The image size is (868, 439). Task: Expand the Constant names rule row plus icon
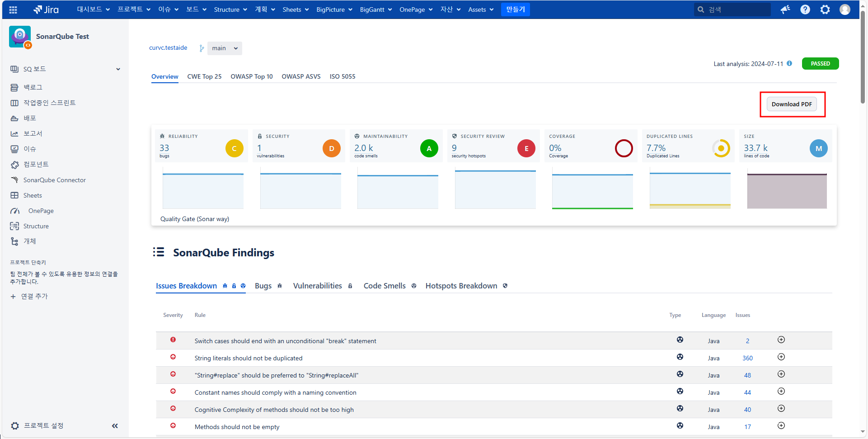[781, 391]
